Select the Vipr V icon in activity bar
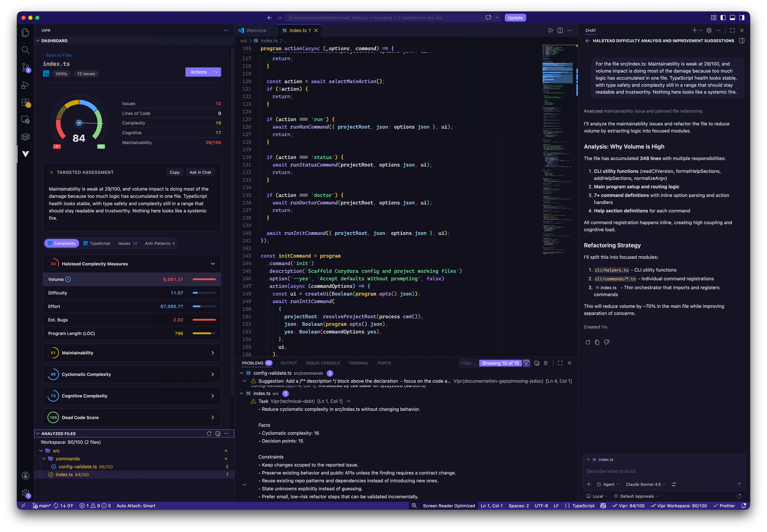This screenshot has height=532, width=767. click(25, 154)
